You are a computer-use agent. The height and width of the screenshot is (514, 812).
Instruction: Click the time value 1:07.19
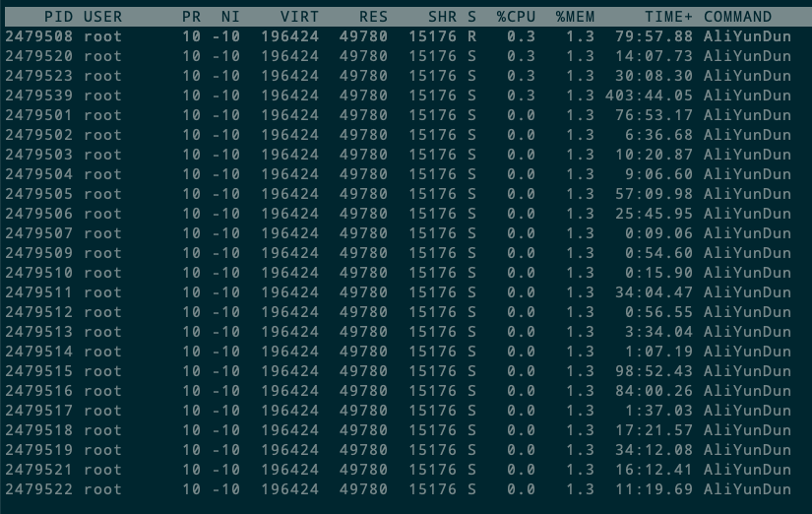(x=658, y=352)
